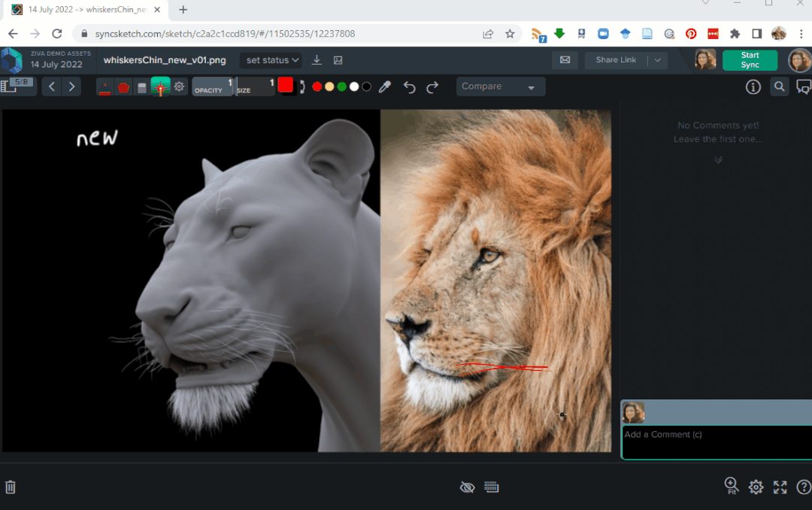Image resolution: width=812 pixels, height=510 pixels.
Task: Select the eyedropper color picker tool
Action: click(384, 87)
